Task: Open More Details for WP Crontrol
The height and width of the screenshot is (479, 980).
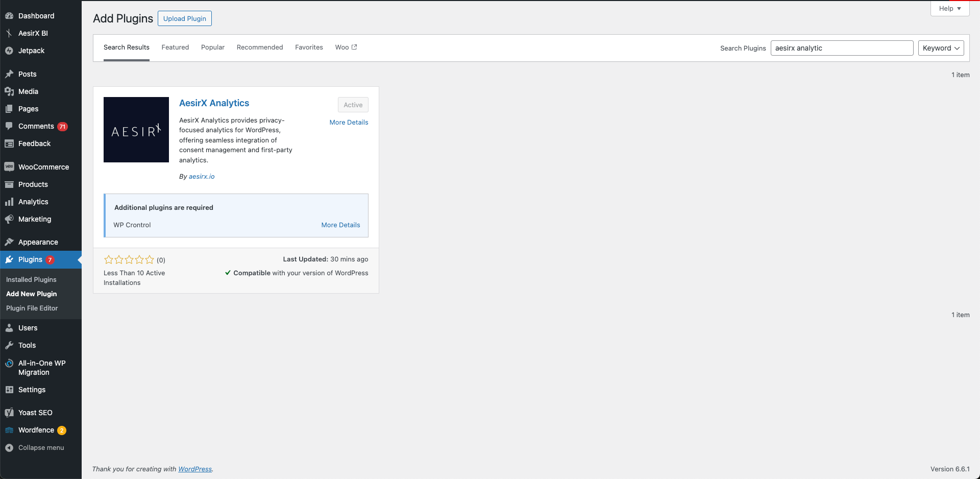Action: pyautogui.click(x=340, y=225)
